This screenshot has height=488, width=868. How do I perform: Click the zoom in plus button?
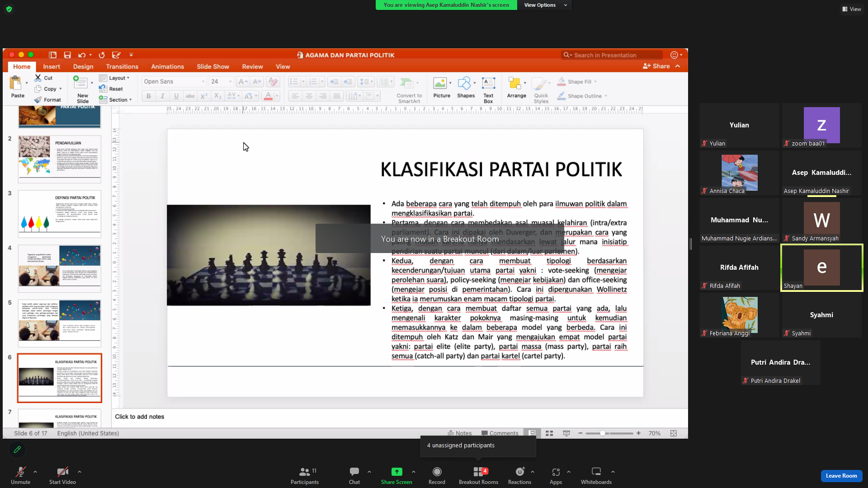click(x=638, y=433)
